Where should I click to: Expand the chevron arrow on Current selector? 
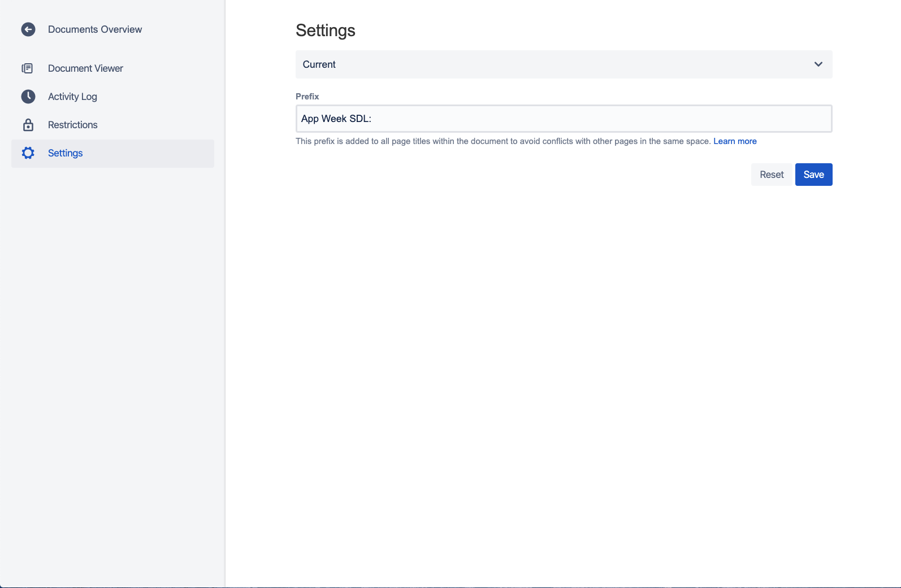point(818,64)
